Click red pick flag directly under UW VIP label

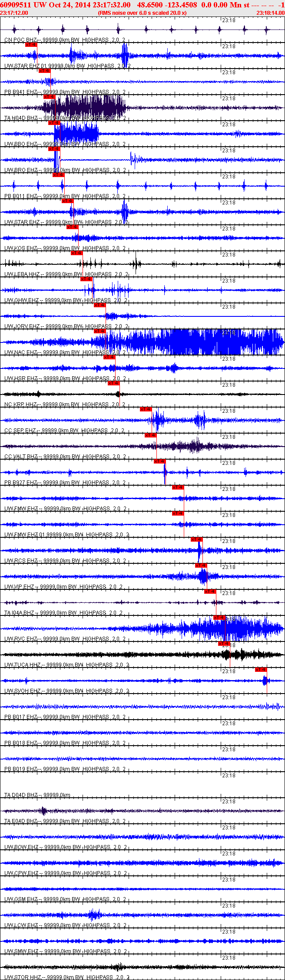tap(210, 592)
